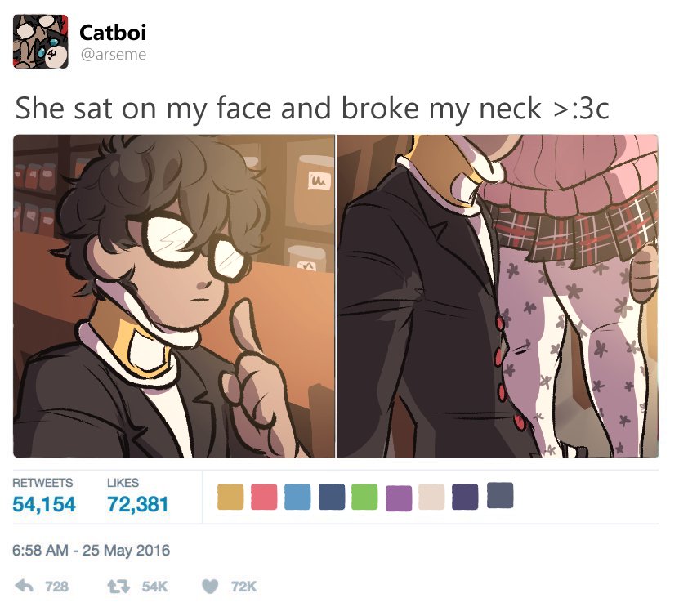Select the pink liker avatar square
Screen dimensions: 679x616
pos(264,497)
